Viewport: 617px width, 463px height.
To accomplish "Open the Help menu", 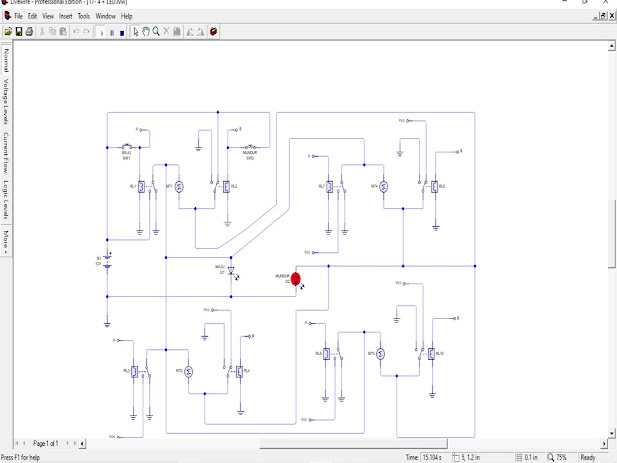I will 126,16.
